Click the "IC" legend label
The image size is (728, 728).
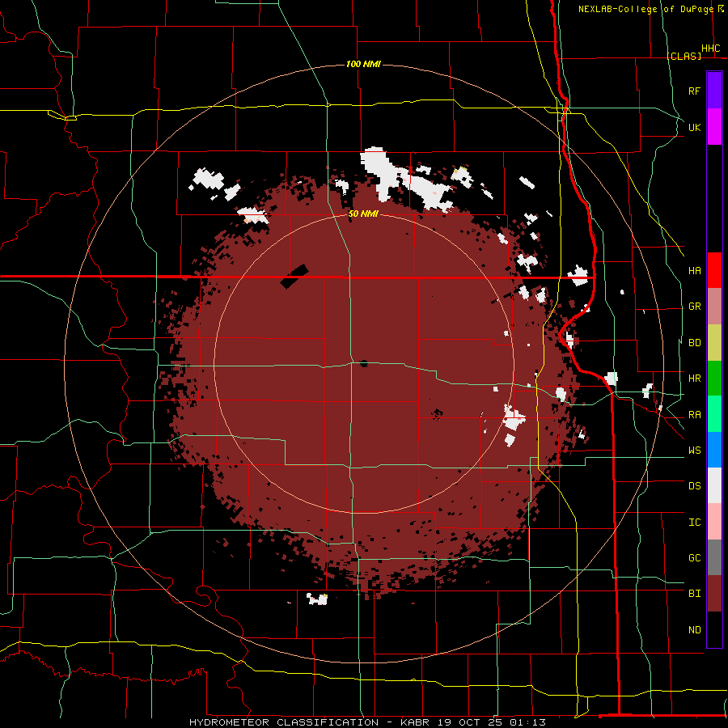(x=694, y=523)
